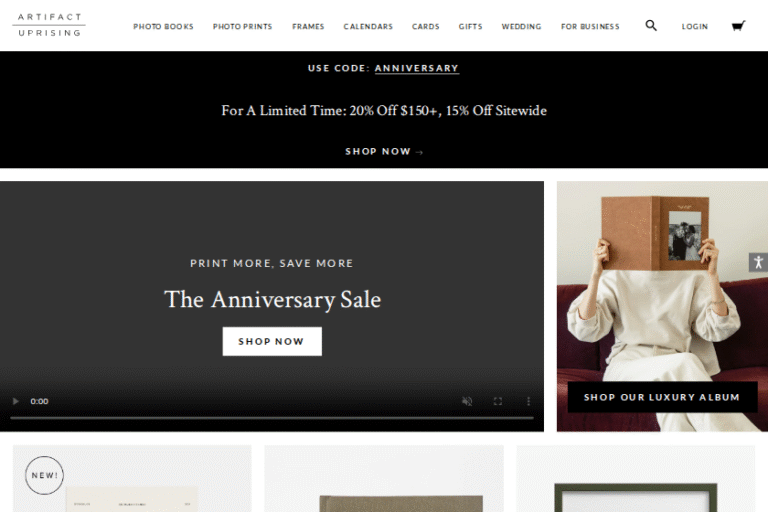Image resolution: width=768 pixels, height=512 pixels.
Task: Click white Shop Now button on video
Action: (x=272, y=341)
